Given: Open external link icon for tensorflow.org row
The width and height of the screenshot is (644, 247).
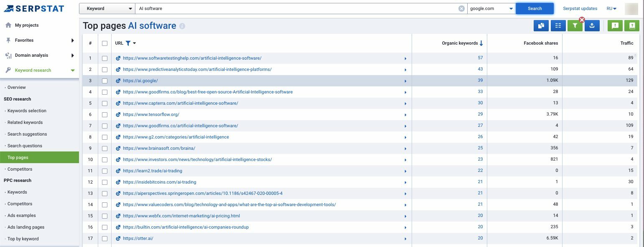Looking at the screenshot, I should point(118,114).
